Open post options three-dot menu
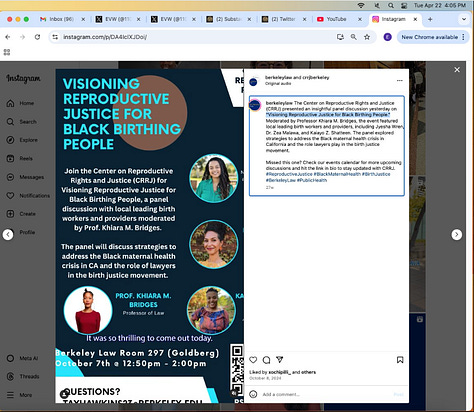The width and height of the screenshot is (474, 412). coord(400,81)
